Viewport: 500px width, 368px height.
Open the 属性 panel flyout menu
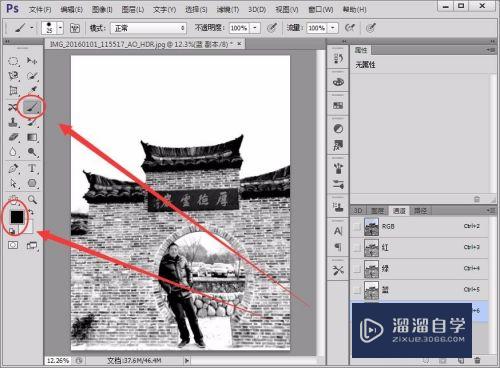point(491,50)
